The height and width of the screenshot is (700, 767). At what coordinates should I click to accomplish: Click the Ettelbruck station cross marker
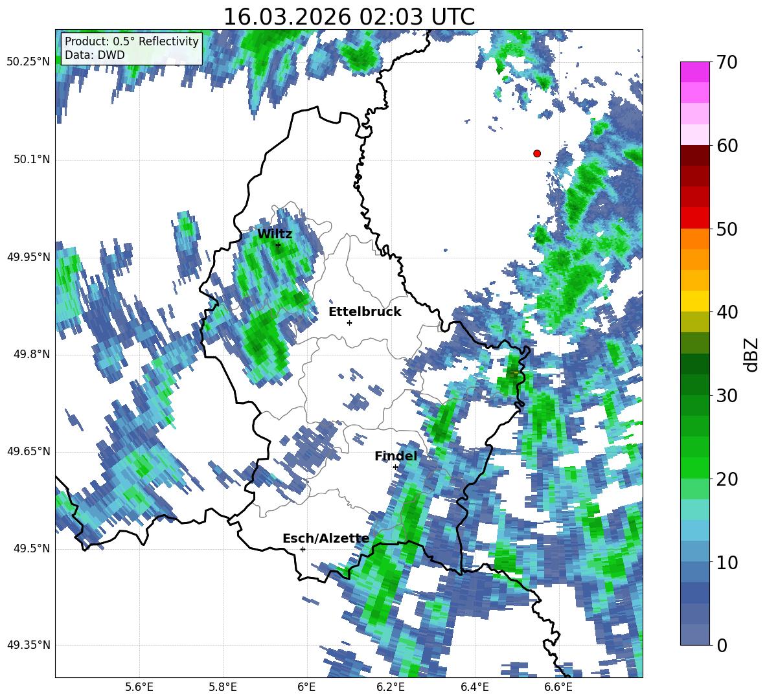tap(349, 322)
